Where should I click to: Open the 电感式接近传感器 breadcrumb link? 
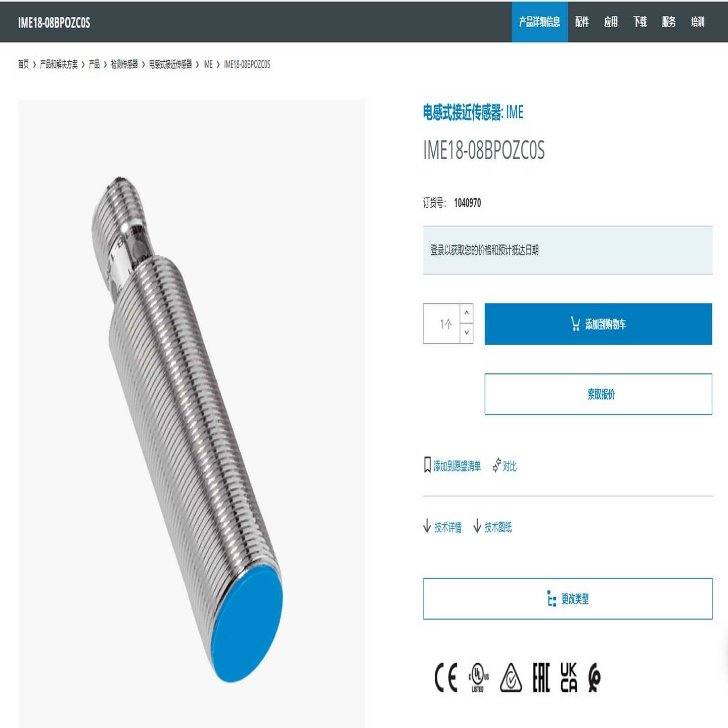pos(170,64)
